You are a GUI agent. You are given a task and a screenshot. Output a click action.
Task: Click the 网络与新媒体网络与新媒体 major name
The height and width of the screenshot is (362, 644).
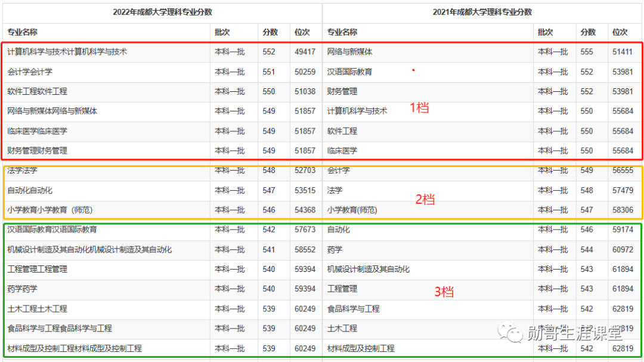[52, 111]
